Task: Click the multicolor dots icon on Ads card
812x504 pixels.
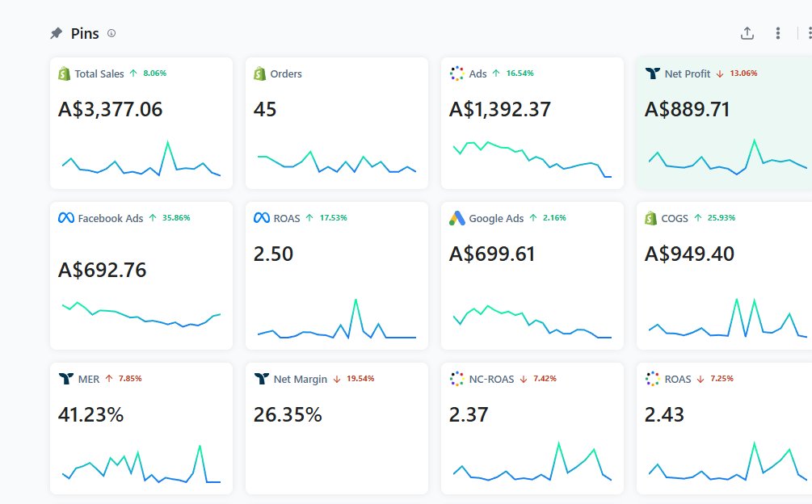Action: [x=456, y=73]
